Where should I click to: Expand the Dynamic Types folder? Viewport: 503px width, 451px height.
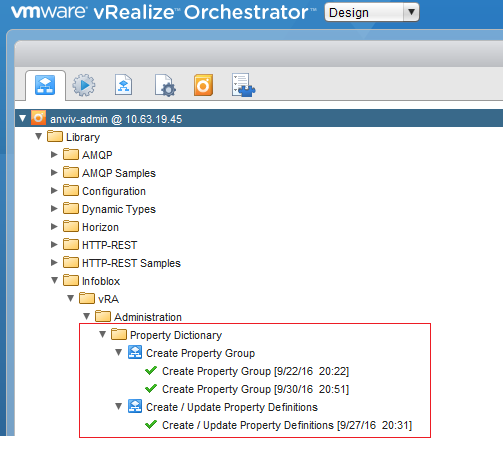coord(54,208)
